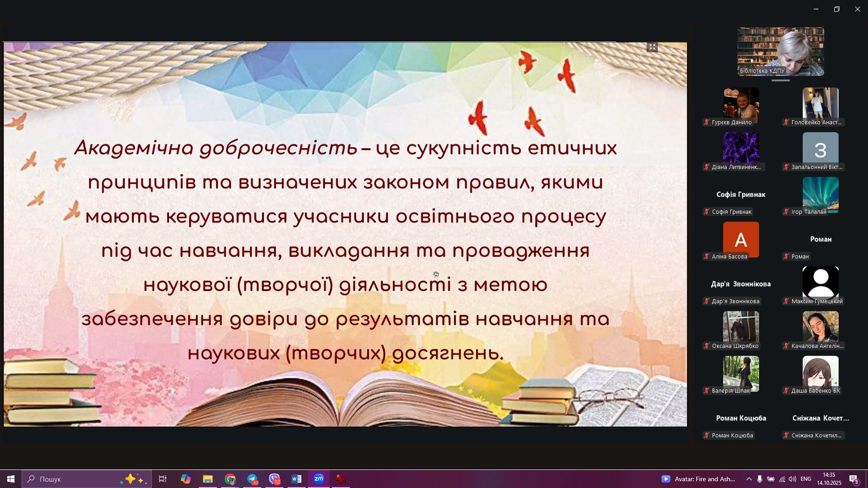Screen dimensions: 868x488
Task: Click Avatar: Fire and Ash media widget
Action: click(698, 479)
